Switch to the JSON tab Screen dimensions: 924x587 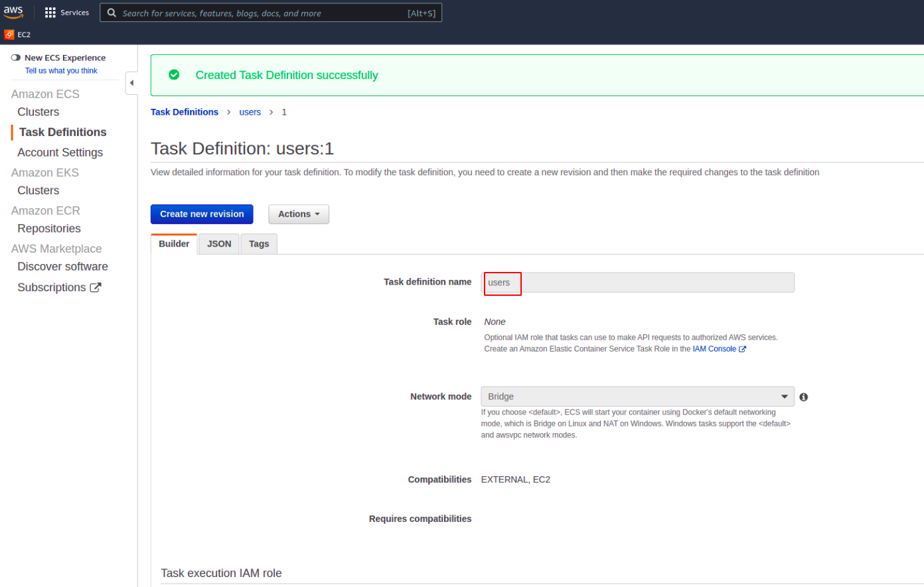[x=218, y=243]
